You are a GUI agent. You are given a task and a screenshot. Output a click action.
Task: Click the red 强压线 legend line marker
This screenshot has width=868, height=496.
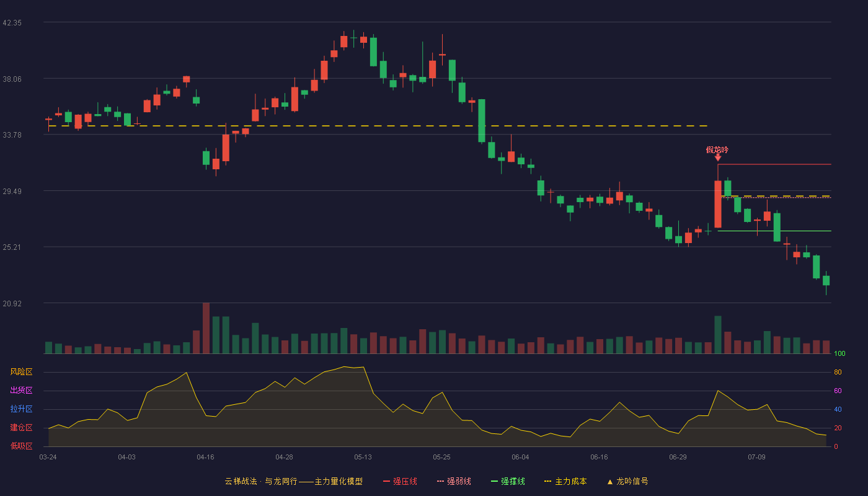[386, 481]
